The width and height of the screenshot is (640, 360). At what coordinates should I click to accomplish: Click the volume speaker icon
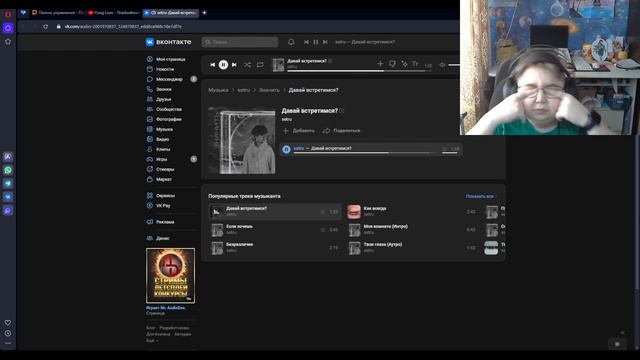[x=442, y=64]
